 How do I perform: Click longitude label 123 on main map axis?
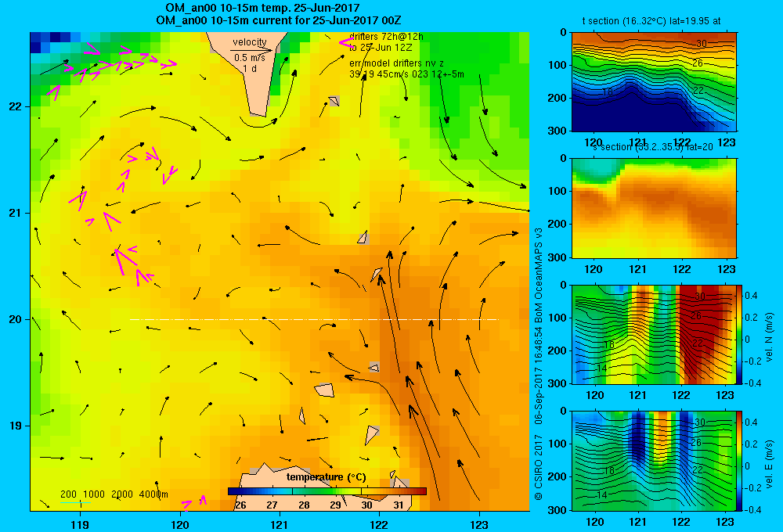pyautogui.click(x=479, y=524)
